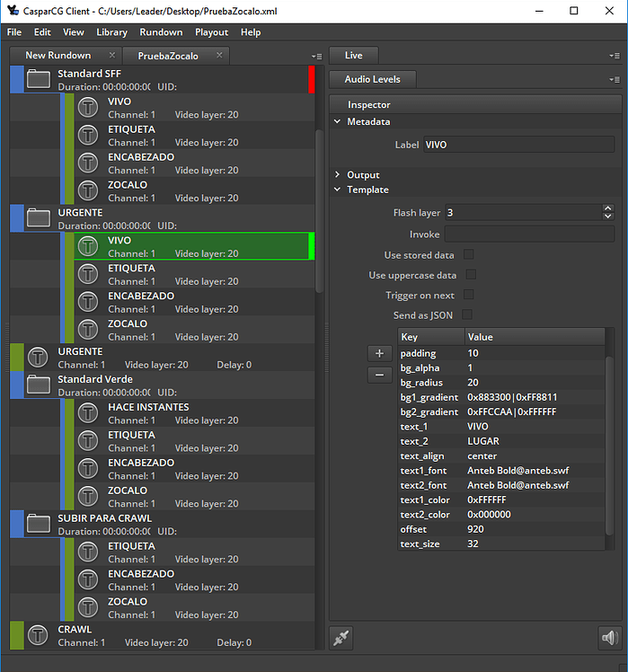Click the connection plug icon at bottom
The image size is (628, 672).
[341, 638]
